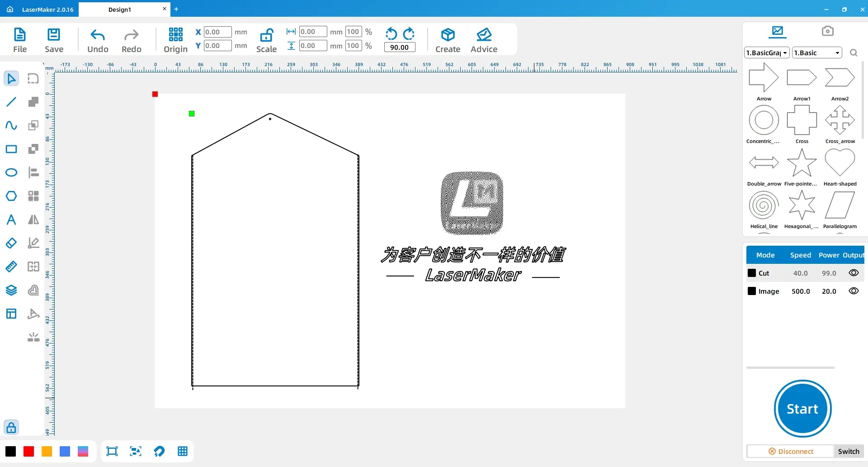Pick the Curve drawing tool
This screenshot has width=868, height=467.
11,125
